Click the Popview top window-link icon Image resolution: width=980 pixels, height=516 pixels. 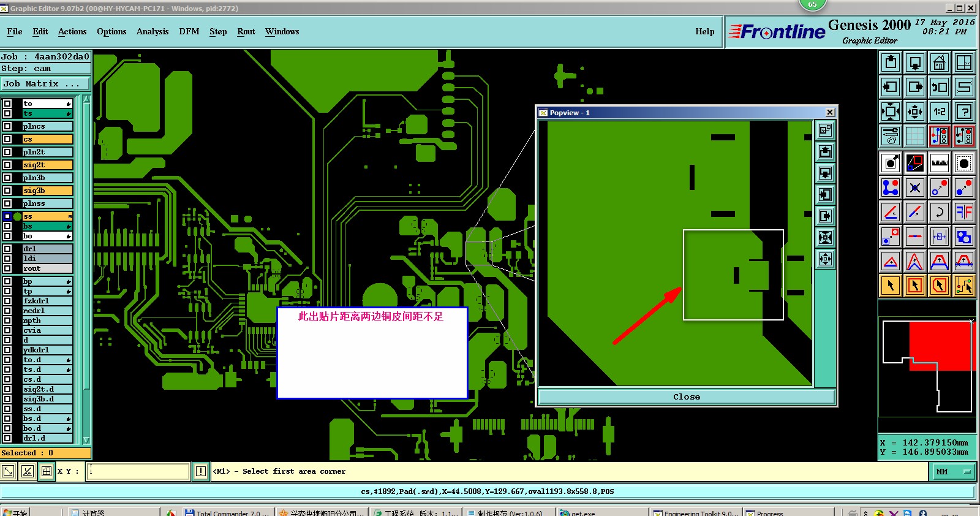point(826,130)
